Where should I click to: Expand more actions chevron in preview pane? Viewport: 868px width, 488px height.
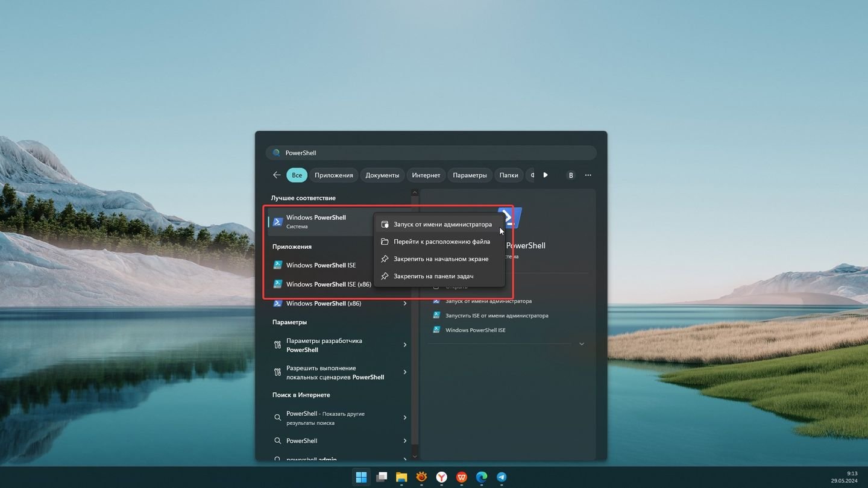point(582,344)
